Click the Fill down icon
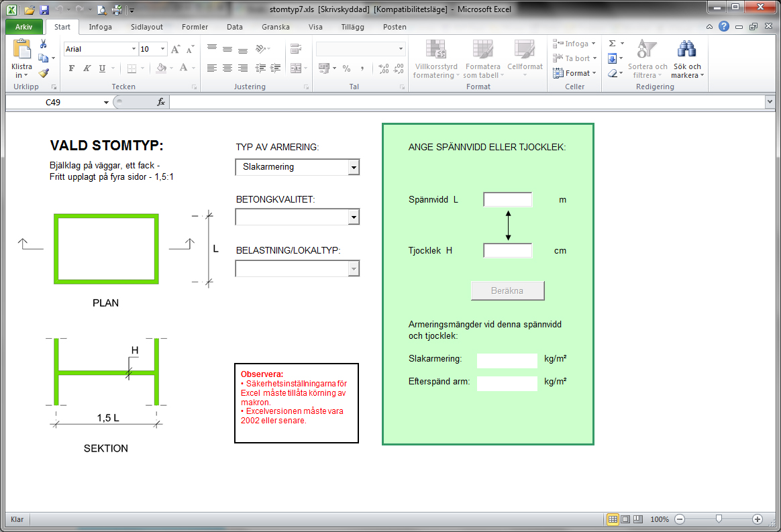The image size is (781, 532). (x=613, y=58)
